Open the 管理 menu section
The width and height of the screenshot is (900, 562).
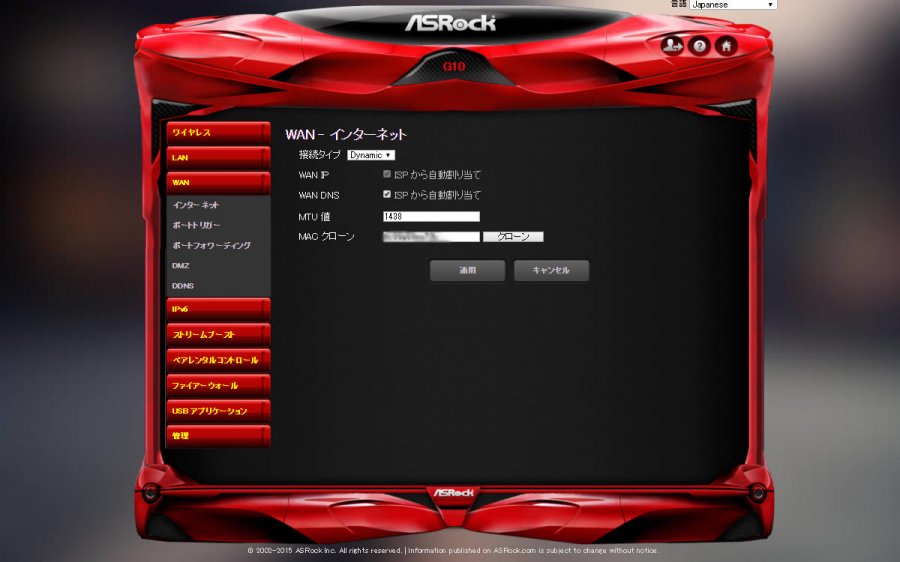[218, 436]
